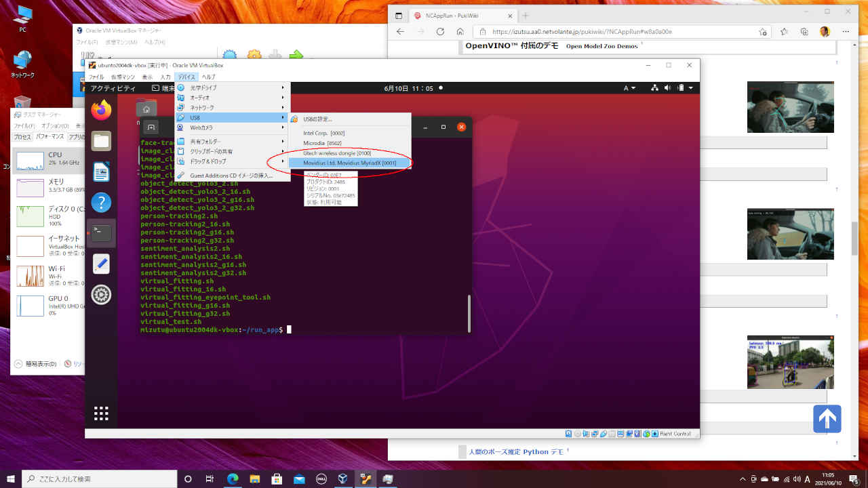
Task: Expand the クリップボードの共有 submenu
Action: coord(233,151)
